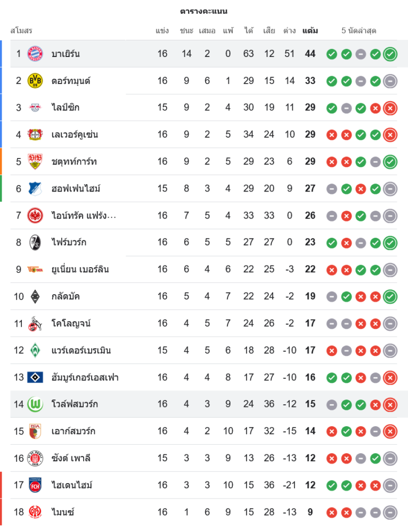Select the Union Berlin logo
The width and height of the screenshot is (408, 532).
[x=35, y=269]
